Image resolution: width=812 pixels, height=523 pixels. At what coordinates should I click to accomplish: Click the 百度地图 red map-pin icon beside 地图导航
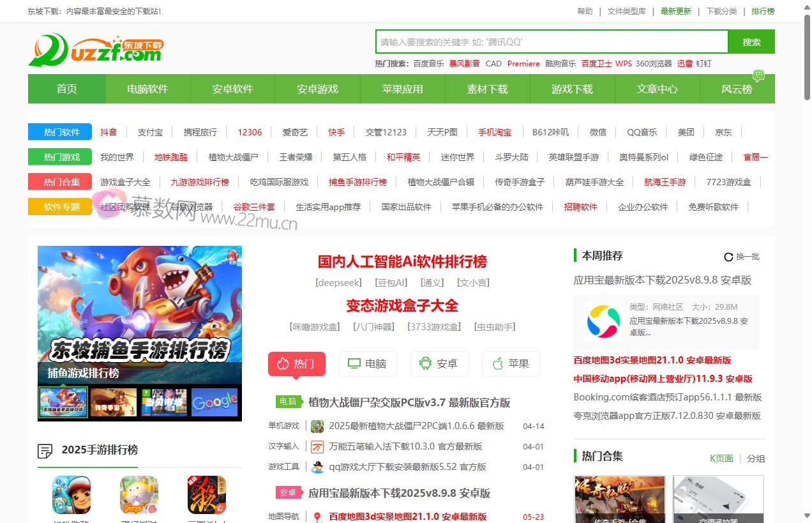(x=317, y=514)
